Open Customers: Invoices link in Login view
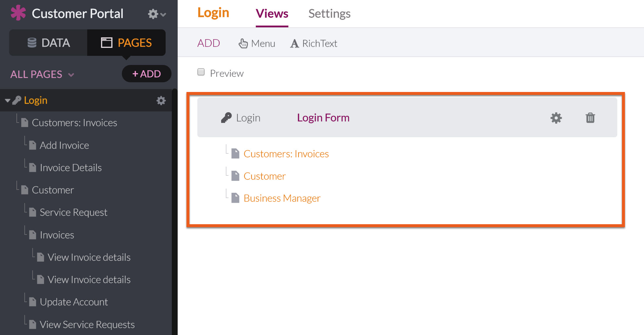 [286, 154]
